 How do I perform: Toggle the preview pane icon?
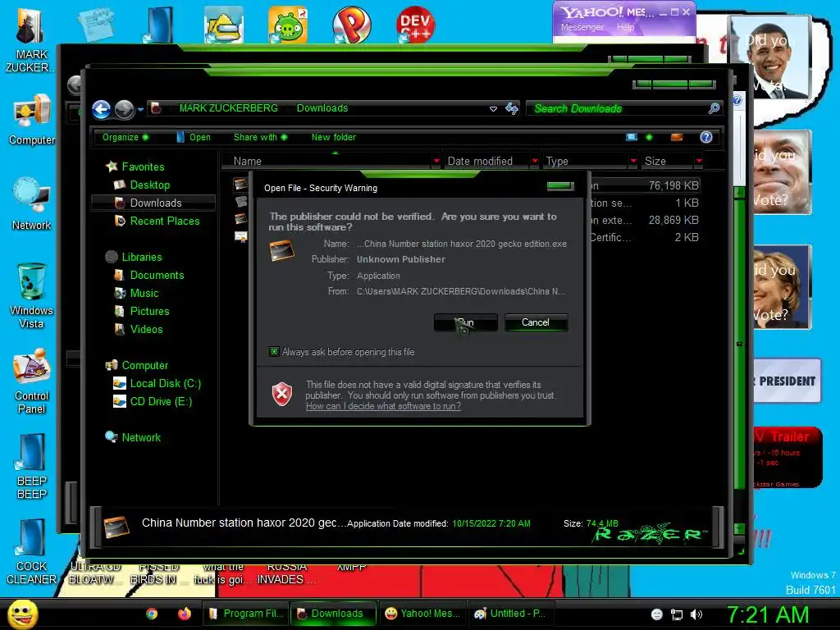(x=677, y=137)
